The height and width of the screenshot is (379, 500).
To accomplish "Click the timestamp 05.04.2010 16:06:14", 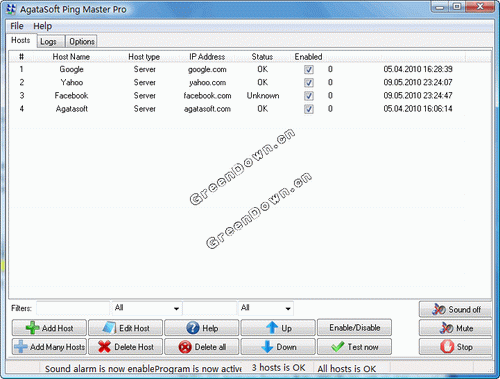I will click(418, 109).
